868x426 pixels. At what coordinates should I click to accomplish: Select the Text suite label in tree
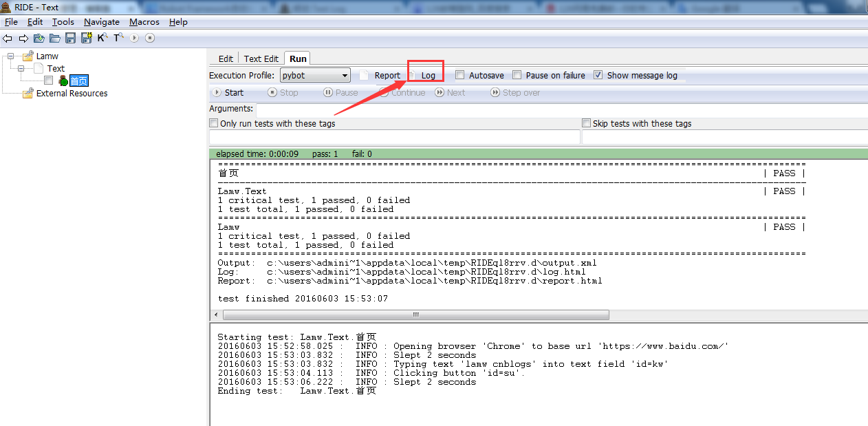[x=56, y=68]
